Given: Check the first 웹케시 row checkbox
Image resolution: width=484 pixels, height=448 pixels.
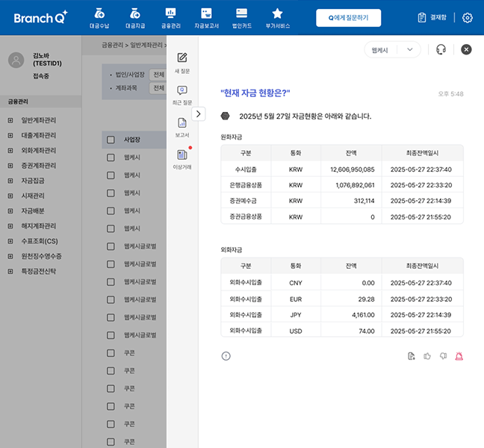Looking at the screenshot, I should point(111,158).
